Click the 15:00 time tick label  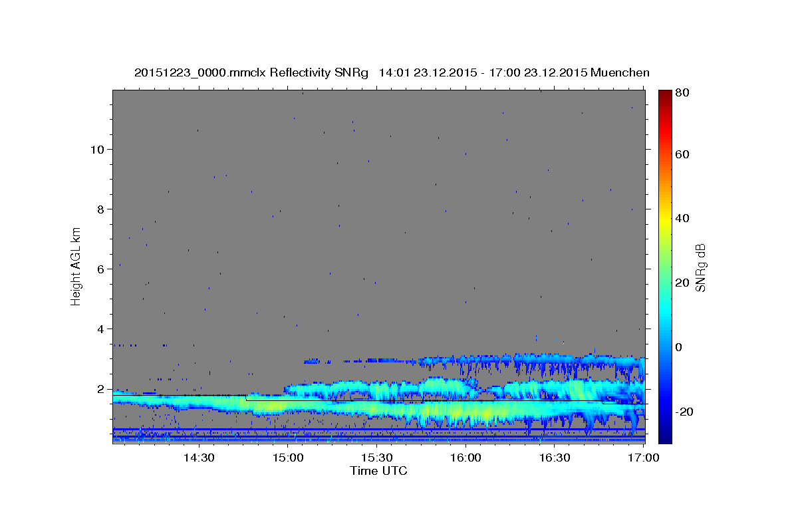(x=287, y=458)
